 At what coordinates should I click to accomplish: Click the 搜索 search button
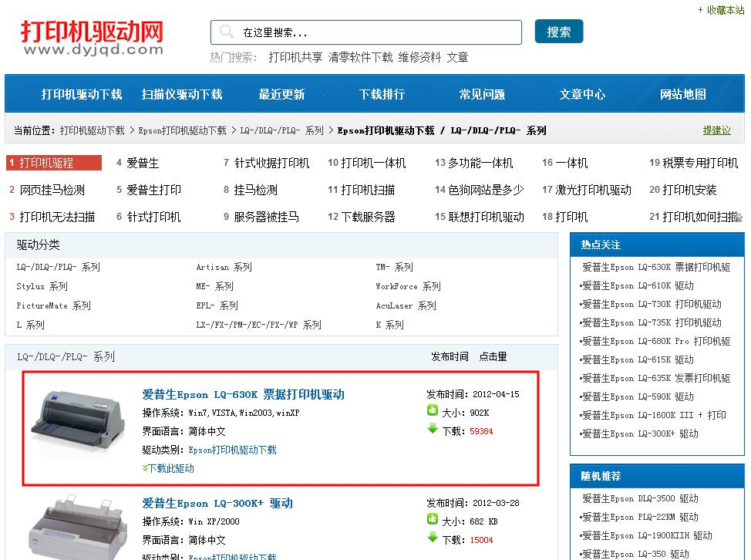tap(558, 32)
